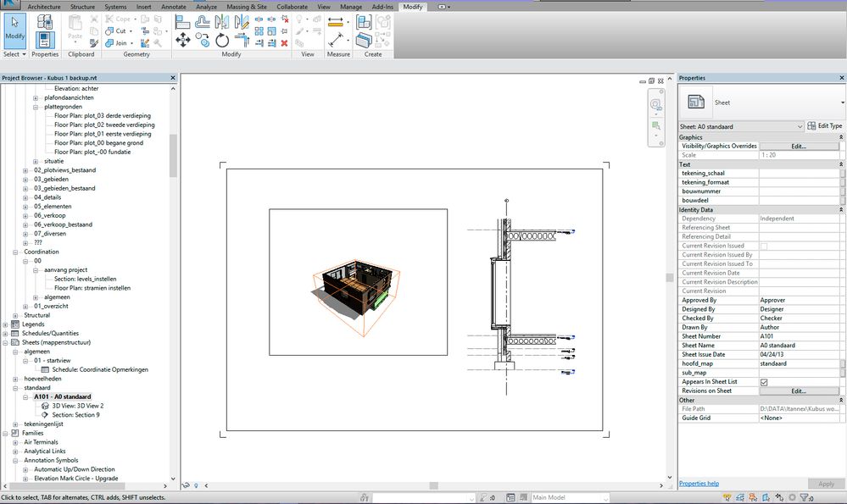Open the Architecture ribbon tab
The width and height of the screenshot is (847, 504).
44,7
